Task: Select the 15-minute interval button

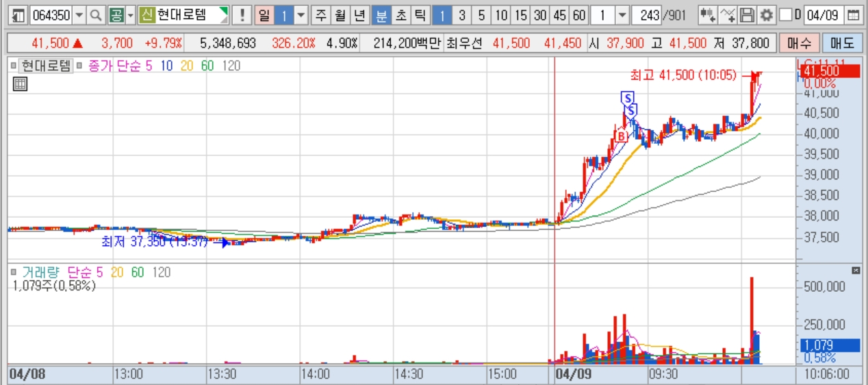Action: click(521, 14)
